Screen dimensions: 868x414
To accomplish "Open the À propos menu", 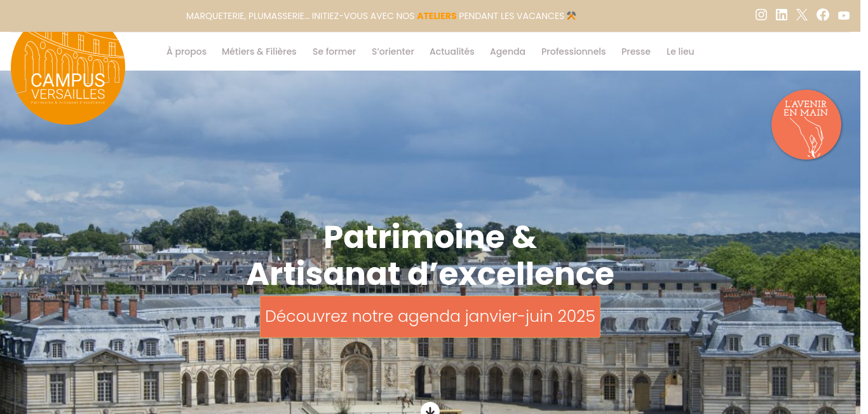I will coord(186,52).
